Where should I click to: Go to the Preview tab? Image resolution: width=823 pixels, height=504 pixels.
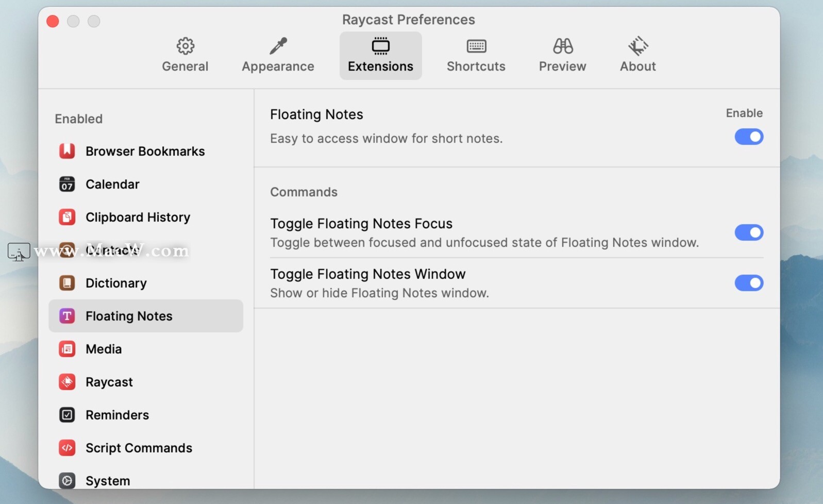[562, 55]
